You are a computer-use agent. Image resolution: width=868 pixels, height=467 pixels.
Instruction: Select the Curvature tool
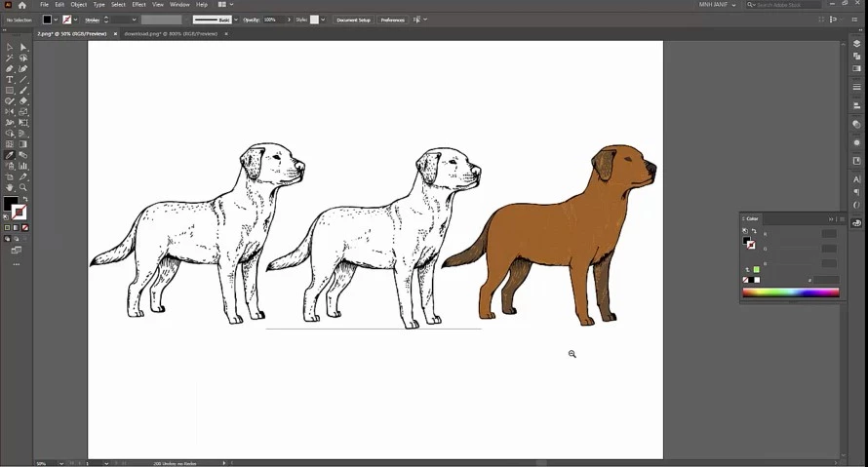coord(23,69)
